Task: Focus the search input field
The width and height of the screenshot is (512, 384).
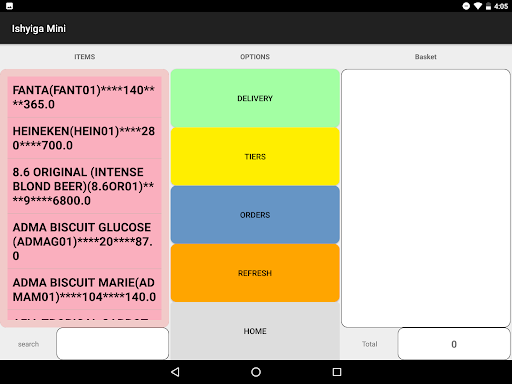Action: pyautogui.click(x=112, y=344)
